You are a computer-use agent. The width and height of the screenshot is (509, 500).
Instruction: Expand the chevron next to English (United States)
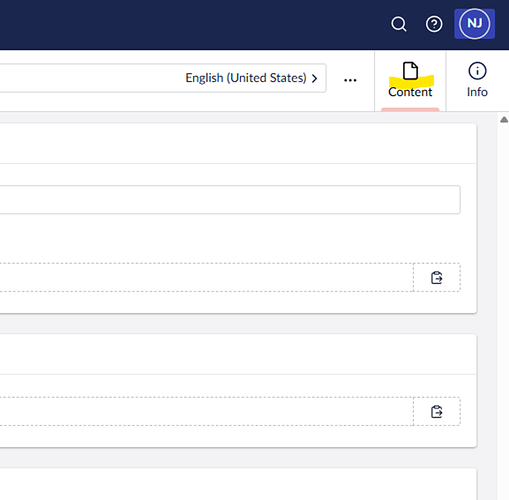tap(314, 79)
